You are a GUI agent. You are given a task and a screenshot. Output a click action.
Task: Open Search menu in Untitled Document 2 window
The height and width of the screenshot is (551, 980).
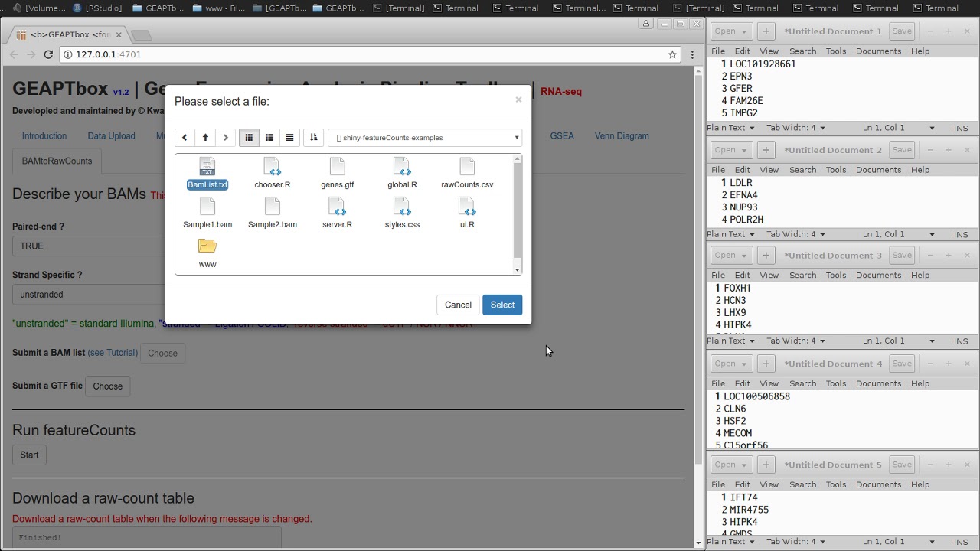pos(802,170)
